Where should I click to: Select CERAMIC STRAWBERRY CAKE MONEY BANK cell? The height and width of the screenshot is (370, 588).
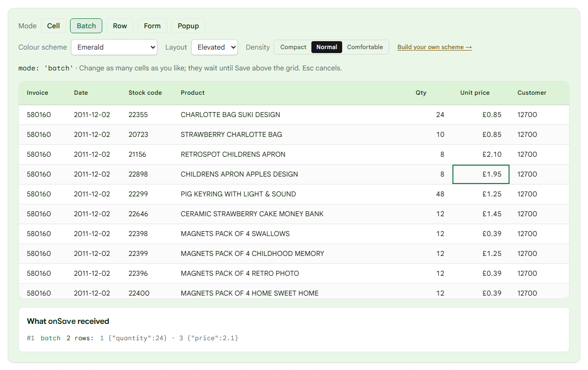[291, 214]
